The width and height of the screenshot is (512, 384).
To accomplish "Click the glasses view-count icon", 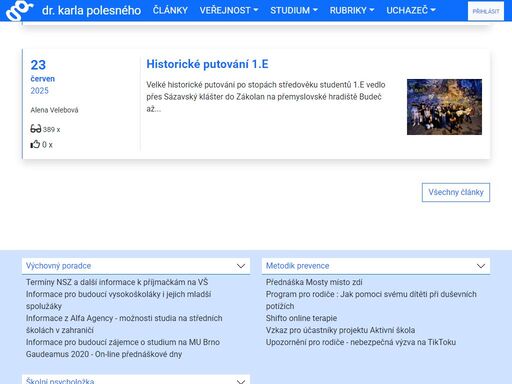I will pyautogui.click(x=36, y=129).
